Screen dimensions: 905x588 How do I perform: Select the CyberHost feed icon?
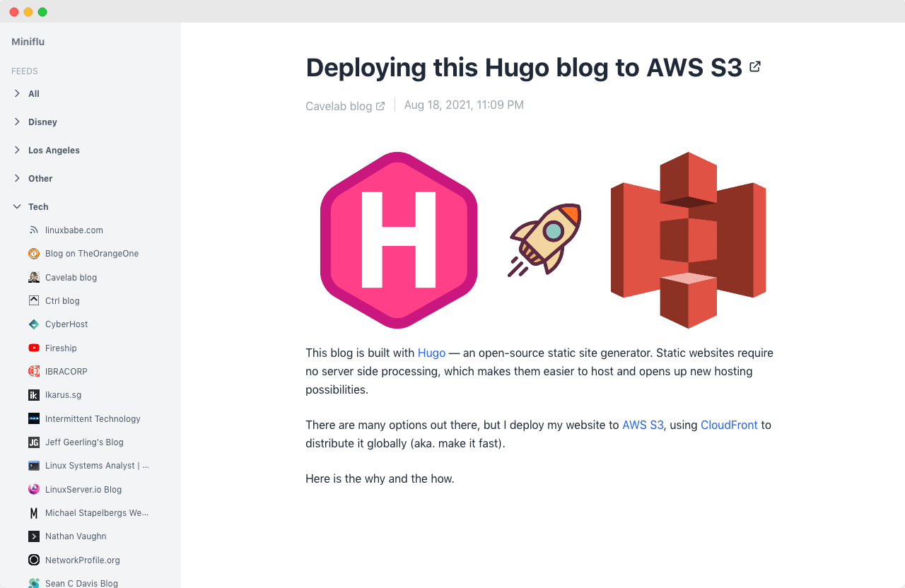(x=34, y=324)
